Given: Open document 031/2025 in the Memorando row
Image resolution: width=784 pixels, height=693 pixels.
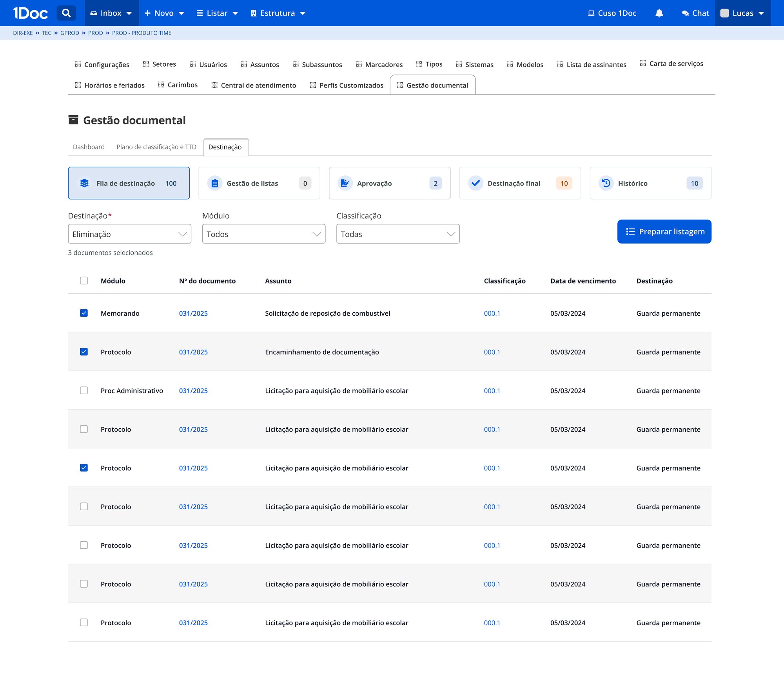Looking at the screenshot, I should 193,313.
